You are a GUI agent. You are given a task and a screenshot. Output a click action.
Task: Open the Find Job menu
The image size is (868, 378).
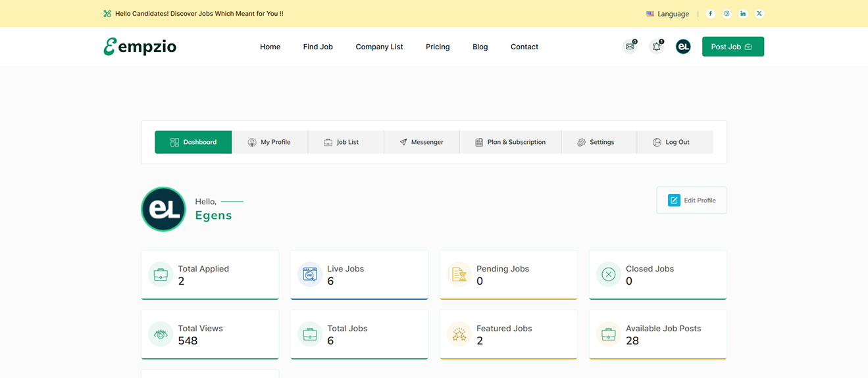tap(318, 47)
